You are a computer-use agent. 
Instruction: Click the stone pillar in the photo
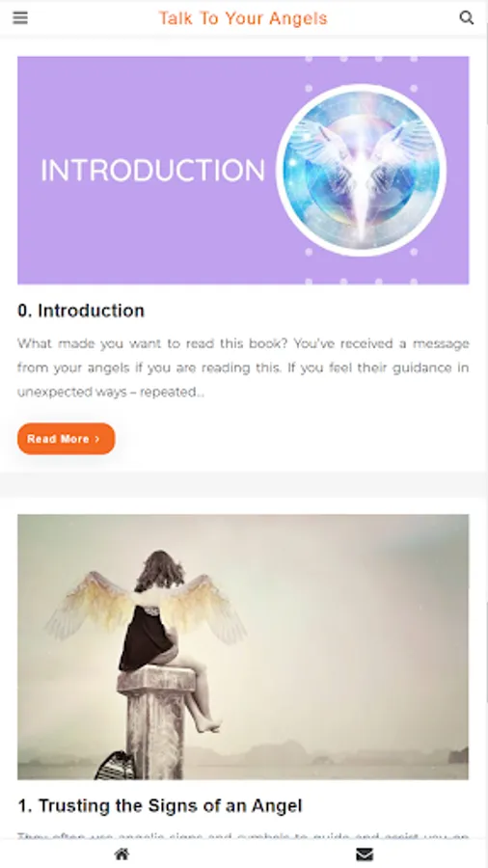pos(154,722)
